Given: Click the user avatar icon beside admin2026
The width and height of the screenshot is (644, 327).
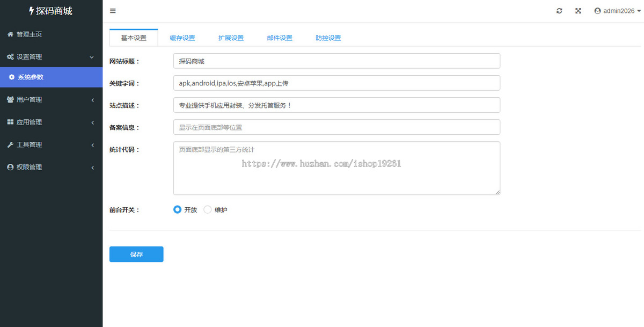Looking at the screenshot, I should (x=597, y=11).
